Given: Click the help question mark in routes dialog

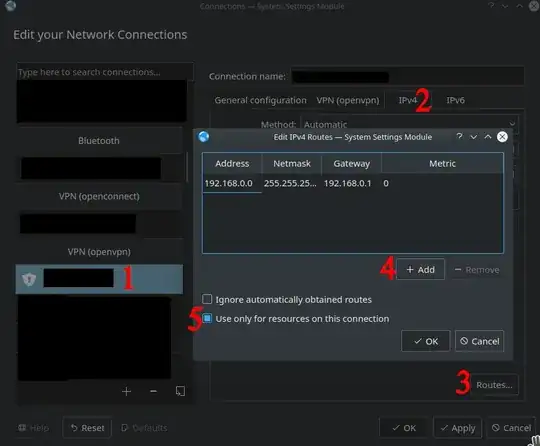Looking at the screenshot, I should point(459,136).
